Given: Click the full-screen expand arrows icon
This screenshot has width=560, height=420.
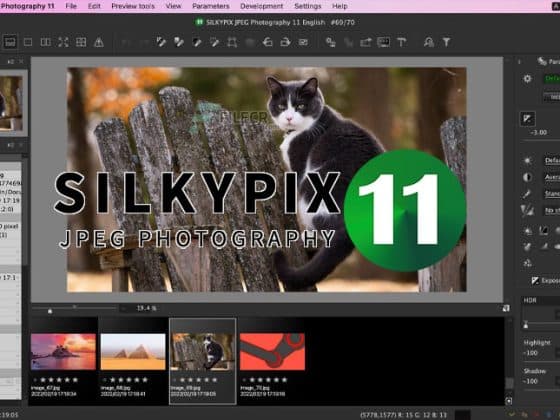Looking at the screenshot, I should coord(63,42).
